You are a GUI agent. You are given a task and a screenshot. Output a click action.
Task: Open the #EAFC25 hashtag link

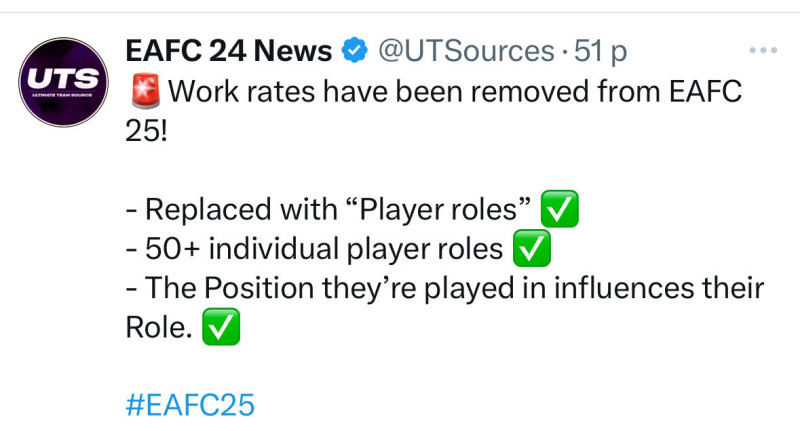click(190, 405)
